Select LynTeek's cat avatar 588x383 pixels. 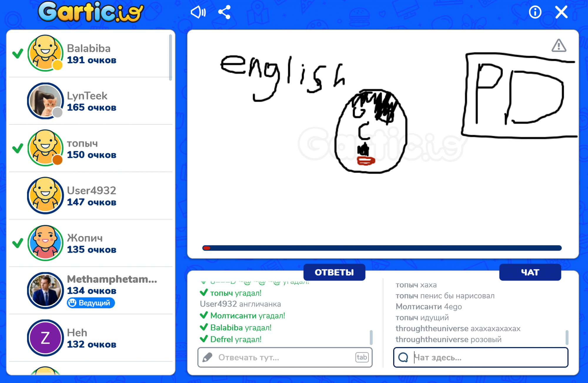coord(45,101)
